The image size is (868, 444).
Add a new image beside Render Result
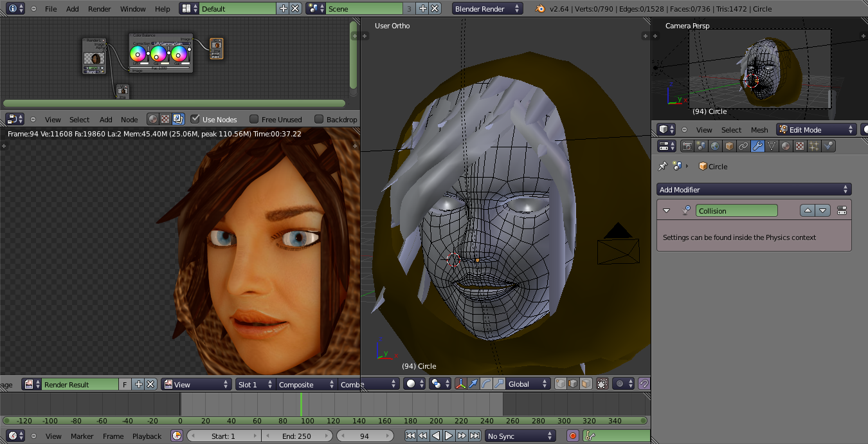(x=139, y=384)
